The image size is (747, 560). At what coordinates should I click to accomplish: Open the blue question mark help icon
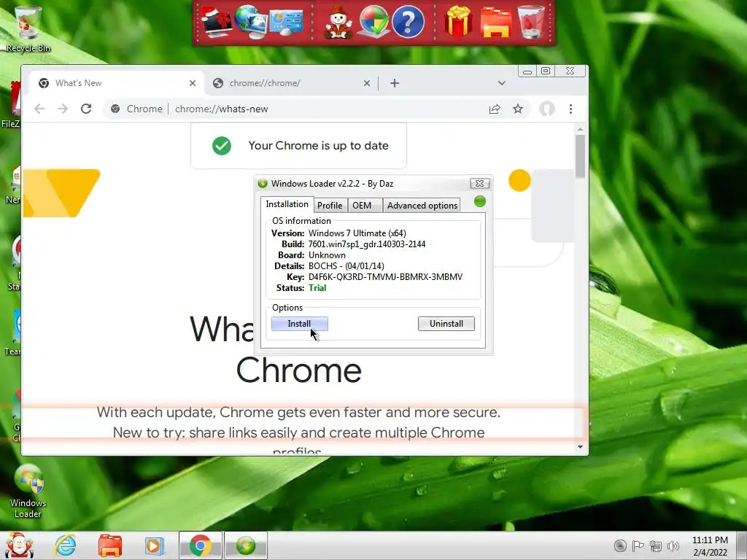408,22
